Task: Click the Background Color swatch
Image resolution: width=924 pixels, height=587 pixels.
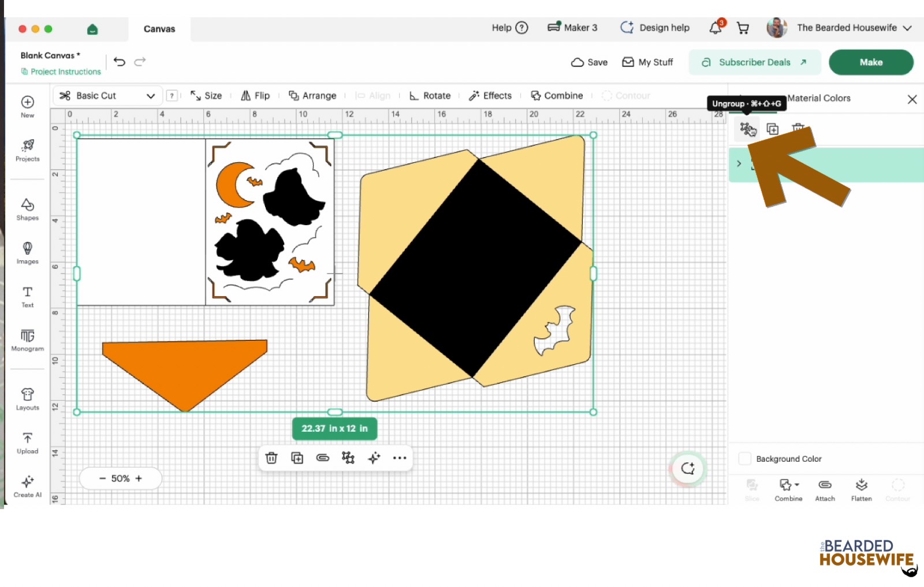Action: tap(745, 459)
